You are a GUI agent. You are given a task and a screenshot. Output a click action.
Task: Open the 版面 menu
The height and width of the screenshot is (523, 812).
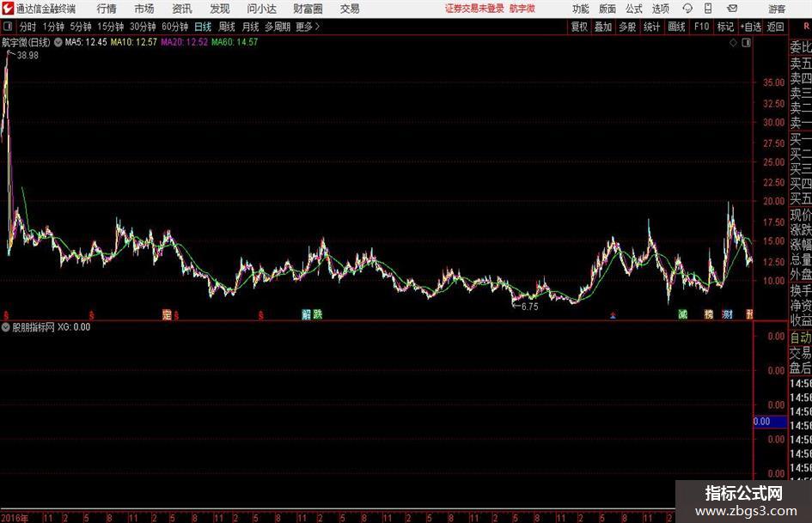click(x=607, y=9)
